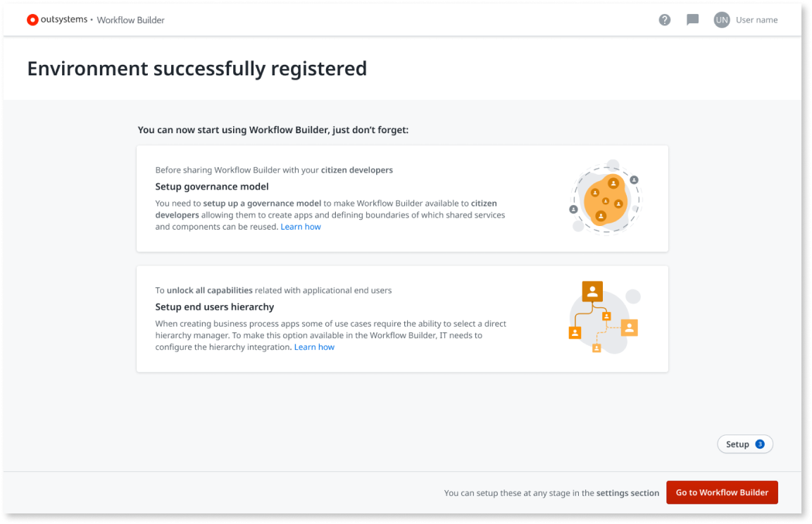The image size is (812, 524).
Task: Click the Workflow Builder title next to the logo
Action: (130, 20)
